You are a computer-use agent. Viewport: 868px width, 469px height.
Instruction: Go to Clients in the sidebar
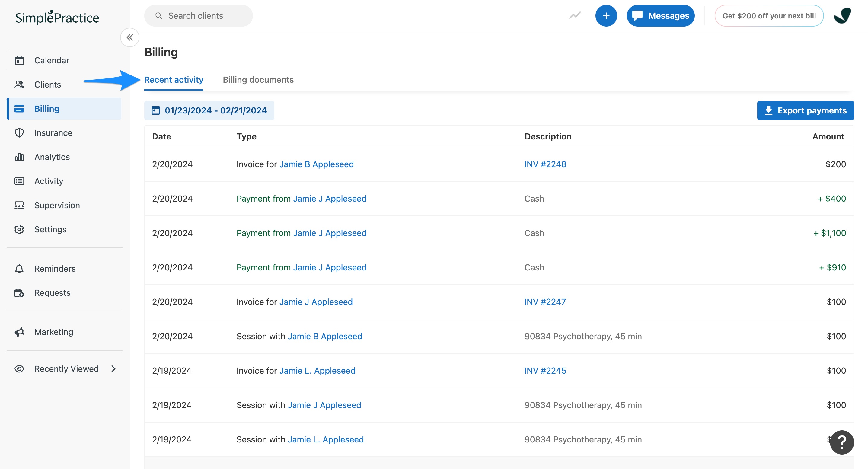(x=47, y=85)
